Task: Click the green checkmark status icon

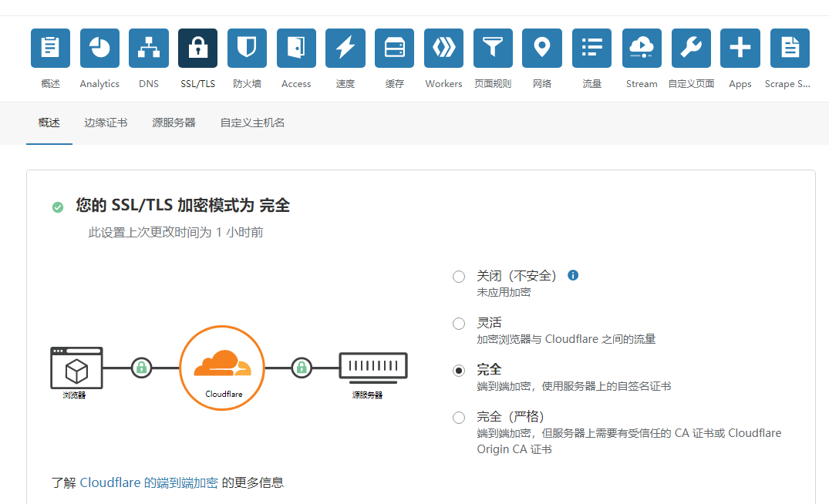Action: tap(58, 207)
